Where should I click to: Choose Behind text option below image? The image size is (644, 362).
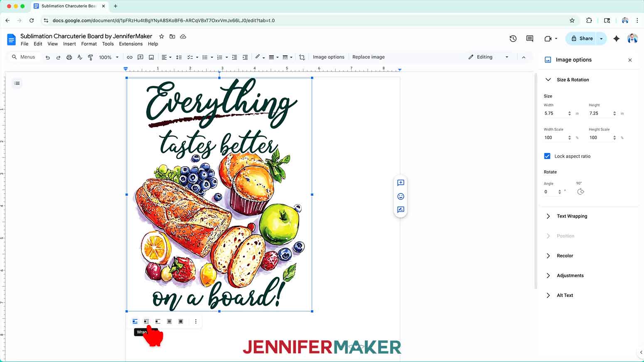point(169,321)
